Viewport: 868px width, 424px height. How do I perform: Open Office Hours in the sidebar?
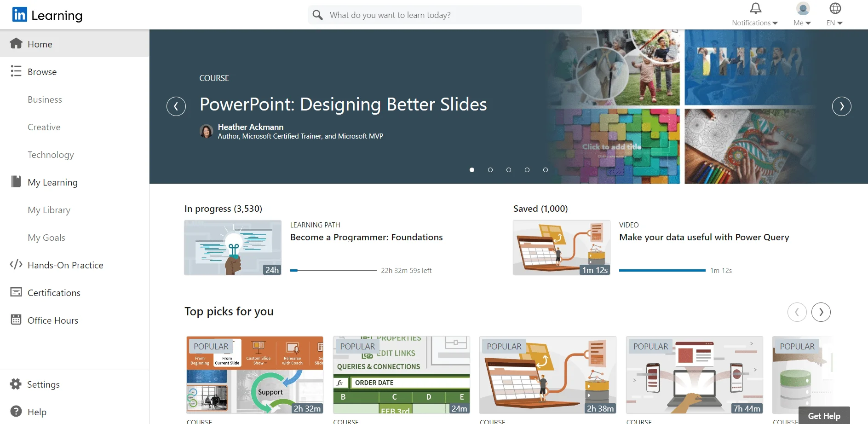[75, 320]
